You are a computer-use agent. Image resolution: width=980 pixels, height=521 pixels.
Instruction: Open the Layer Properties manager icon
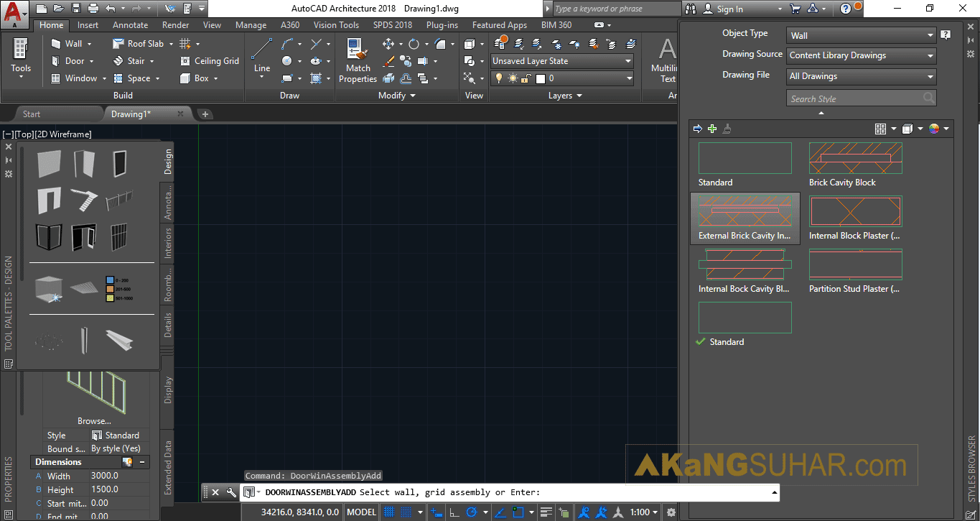point(501,43)
